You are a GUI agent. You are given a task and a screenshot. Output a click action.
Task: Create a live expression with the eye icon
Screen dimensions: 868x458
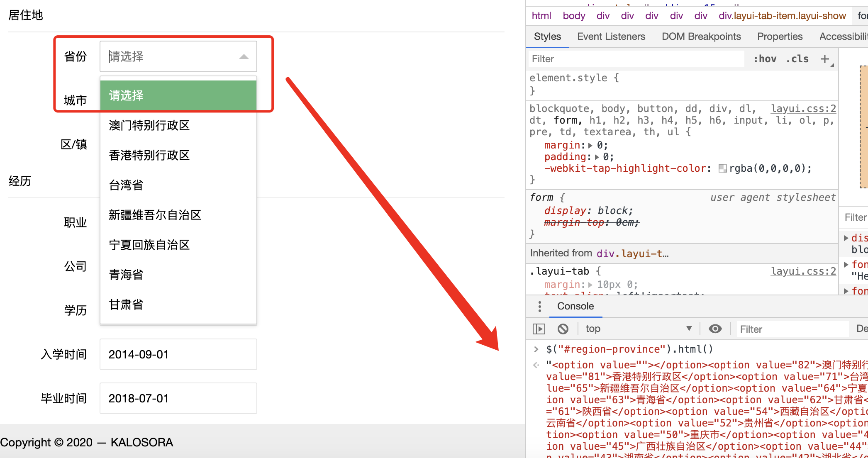[715, 328]
